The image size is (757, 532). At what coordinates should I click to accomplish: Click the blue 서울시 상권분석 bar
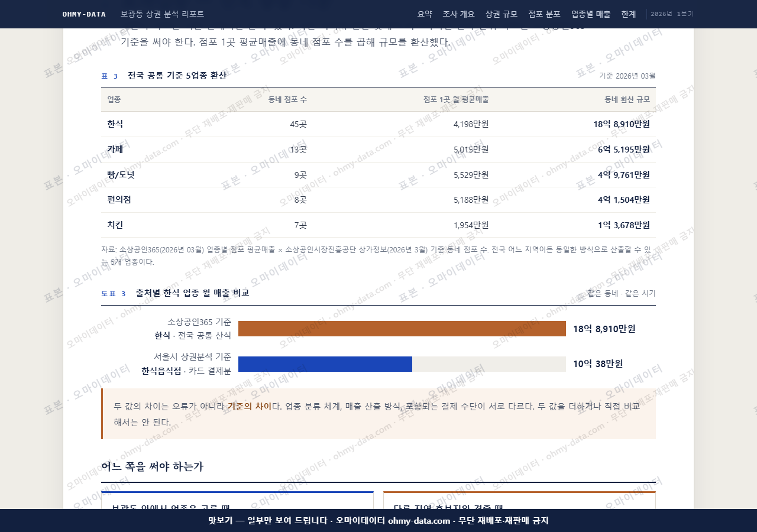tap(325, 364)
